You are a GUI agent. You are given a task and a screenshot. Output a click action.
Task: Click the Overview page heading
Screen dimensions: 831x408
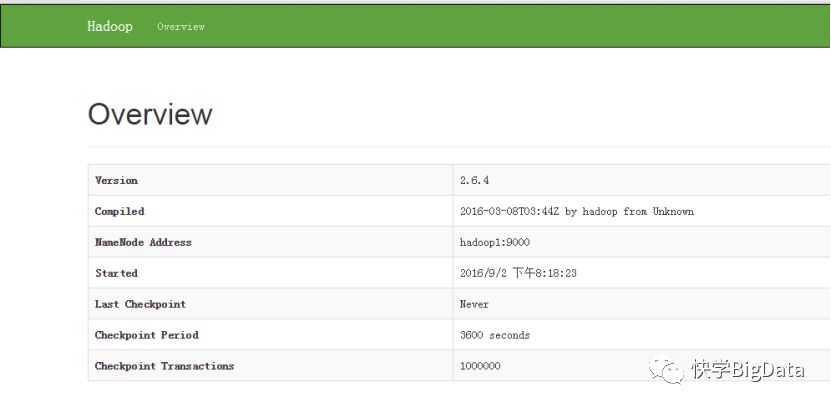[150, 114]
